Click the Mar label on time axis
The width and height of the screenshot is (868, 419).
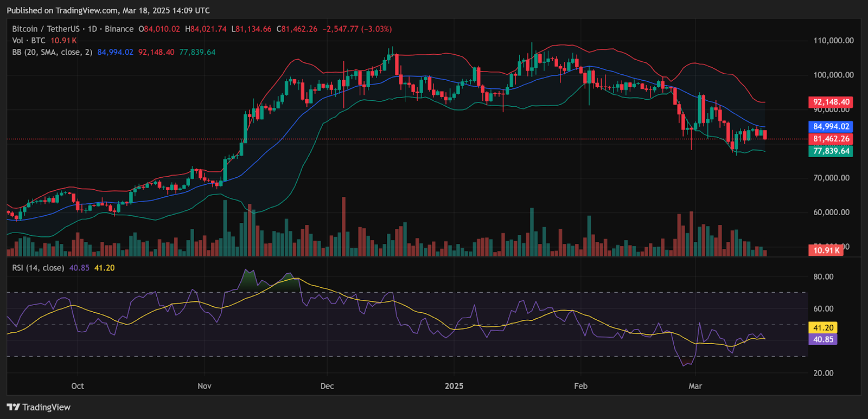[x=695, y=386]
